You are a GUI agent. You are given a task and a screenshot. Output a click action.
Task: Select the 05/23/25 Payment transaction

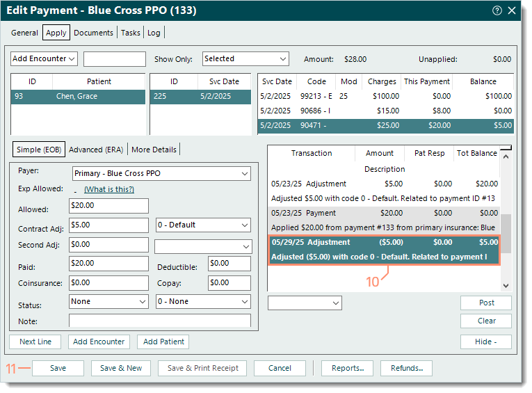[384, 220]
